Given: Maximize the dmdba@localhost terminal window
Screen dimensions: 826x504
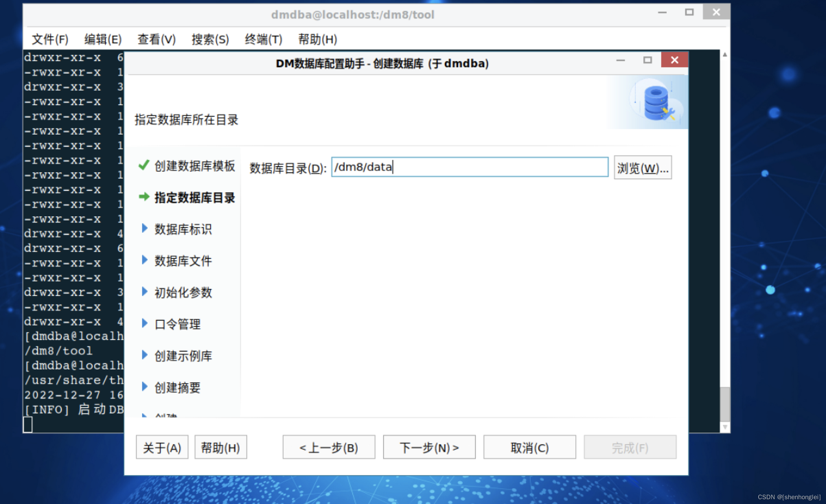Looking at the screenshot, I should [x=689, y=12].
